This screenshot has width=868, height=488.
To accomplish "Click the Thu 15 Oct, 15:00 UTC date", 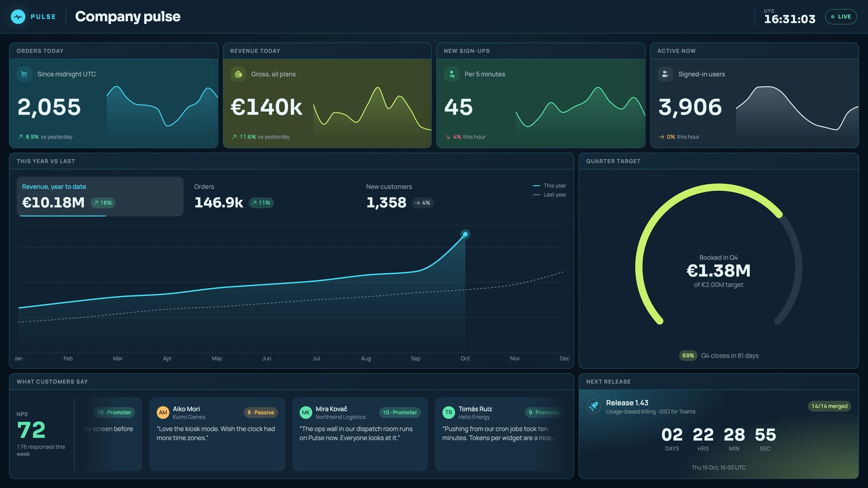I will [x=718, y=467].
